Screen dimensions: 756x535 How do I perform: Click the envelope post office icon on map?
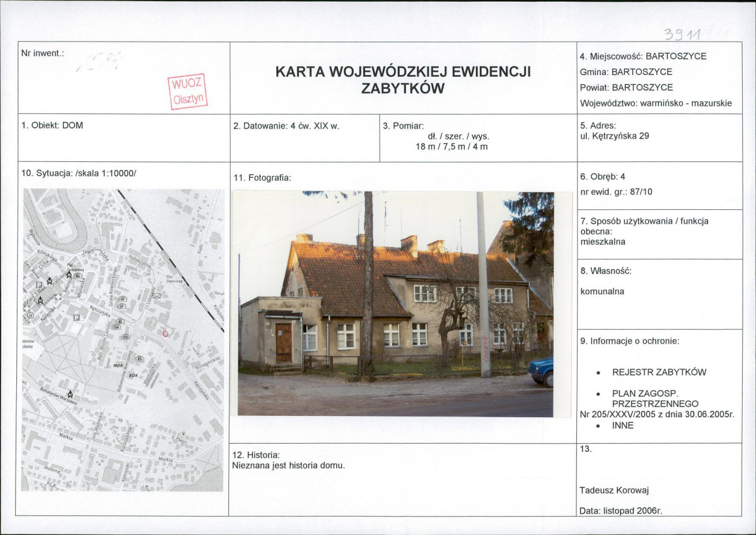[157, 296]
